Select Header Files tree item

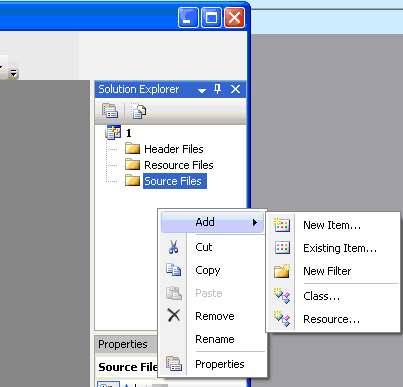point(174,149)
